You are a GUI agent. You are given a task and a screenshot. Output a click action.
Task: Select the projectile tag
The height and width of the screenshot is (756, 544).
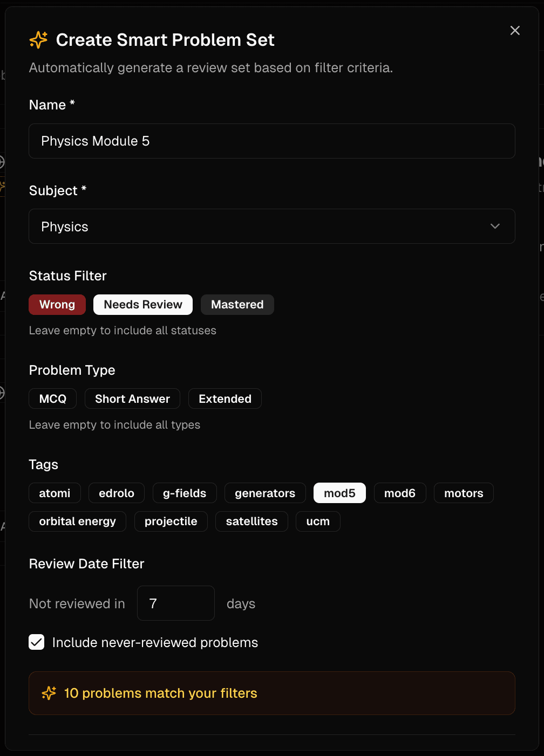pos(171,521)
